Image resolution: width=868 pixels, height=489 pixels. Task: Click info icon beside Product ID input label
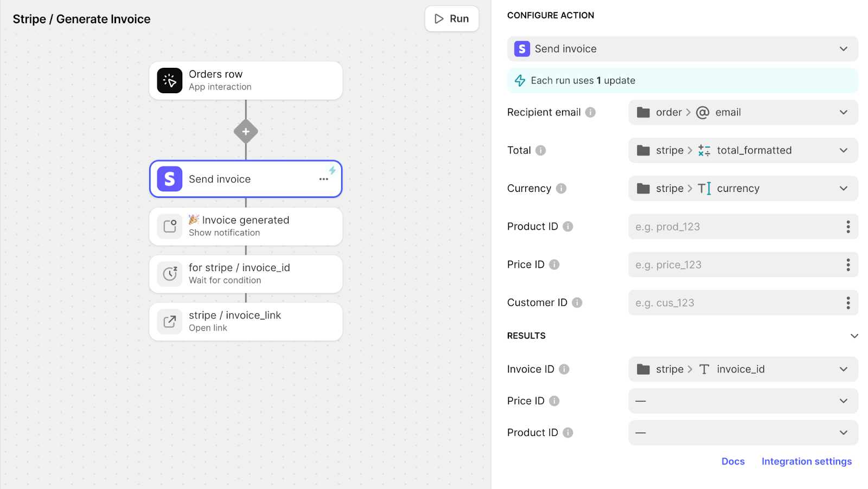[567, 227]
